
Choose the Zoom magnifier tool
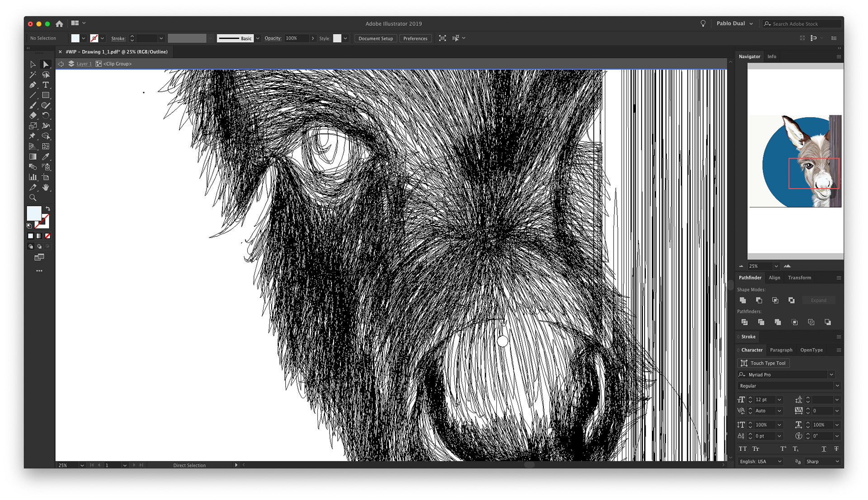[33, 198]
